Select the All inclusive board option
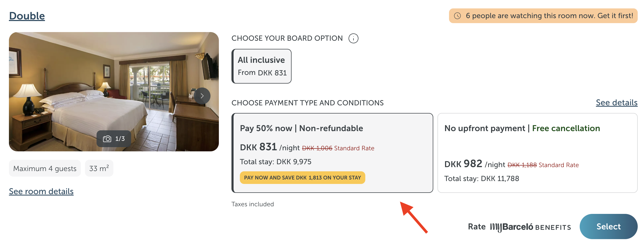This screenshot has height=247, width=644. point(262,66)
